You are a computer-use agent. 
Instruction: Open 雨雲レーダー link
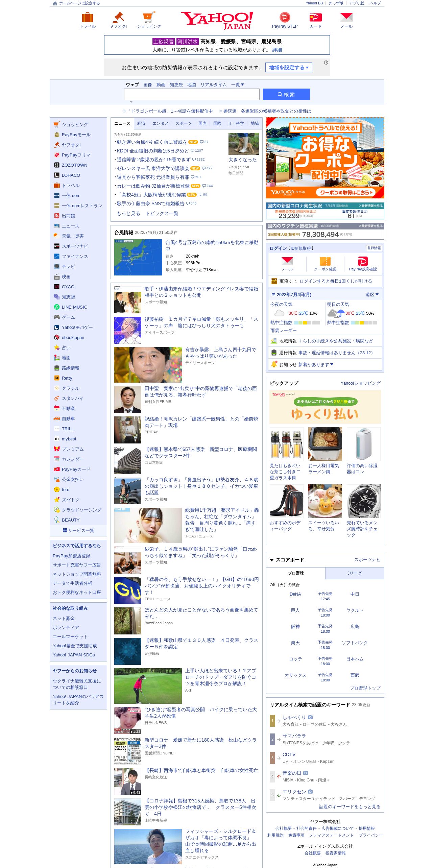[x=283, y=330]
